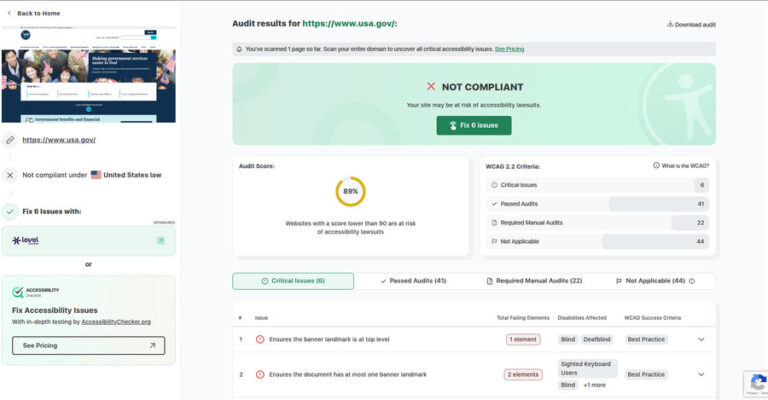This screenshot has width=768, height=400.
Task: Click the reCAPTCHA badge icon
Action: tap(758, 382)
